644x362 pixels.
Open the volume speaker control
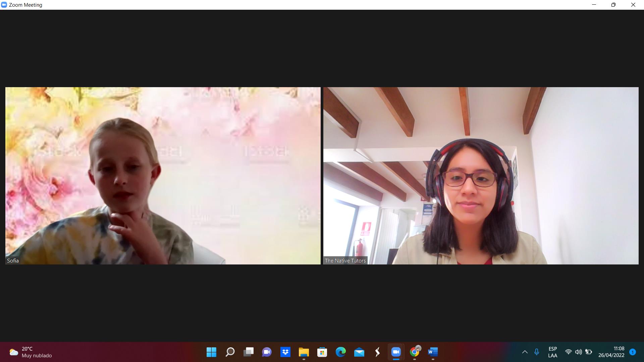[x=578, y=352]
